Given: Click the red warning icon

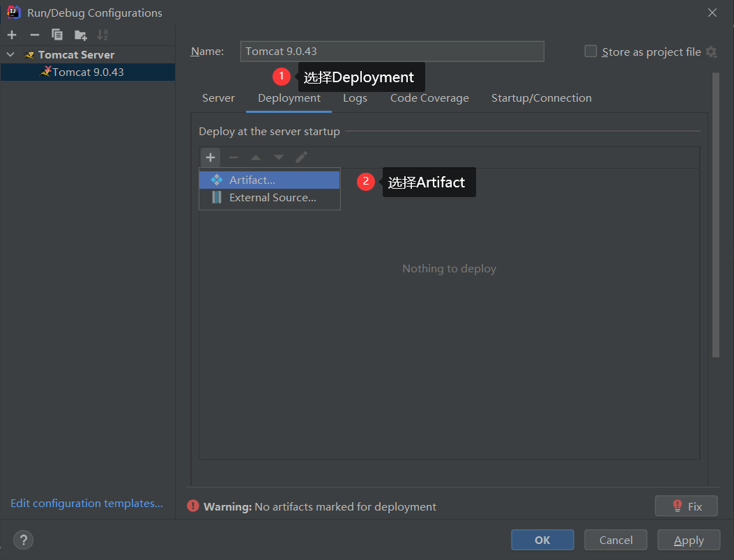Looking at the screenshot, I should [x=193, y=506].
